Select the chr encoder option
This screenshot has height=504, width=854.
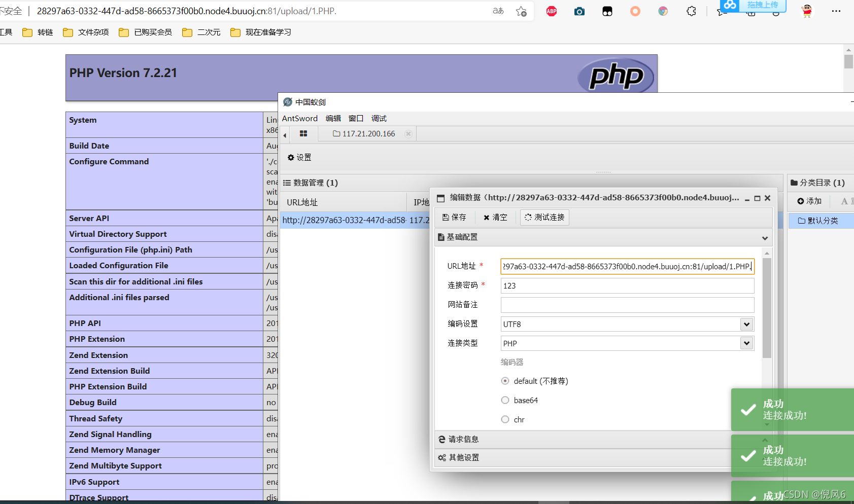click(x=505, y=419)
